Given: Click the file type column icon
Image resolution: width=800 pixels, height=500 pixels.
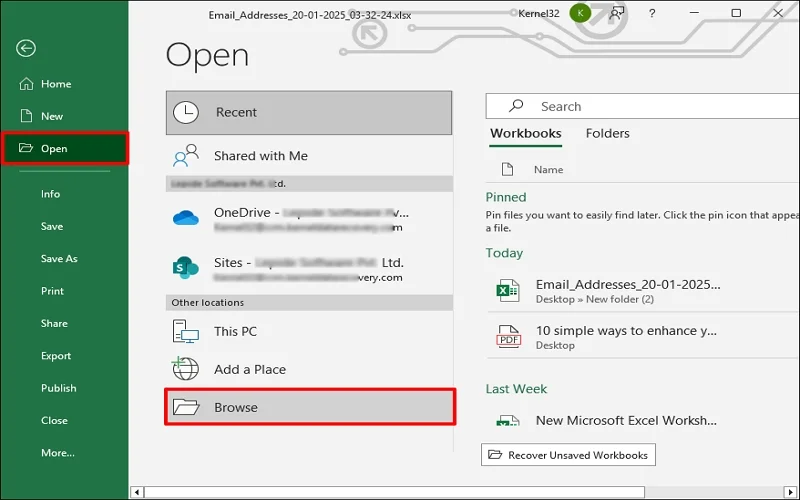Looking at the screenshot, I should coord(507,169).
